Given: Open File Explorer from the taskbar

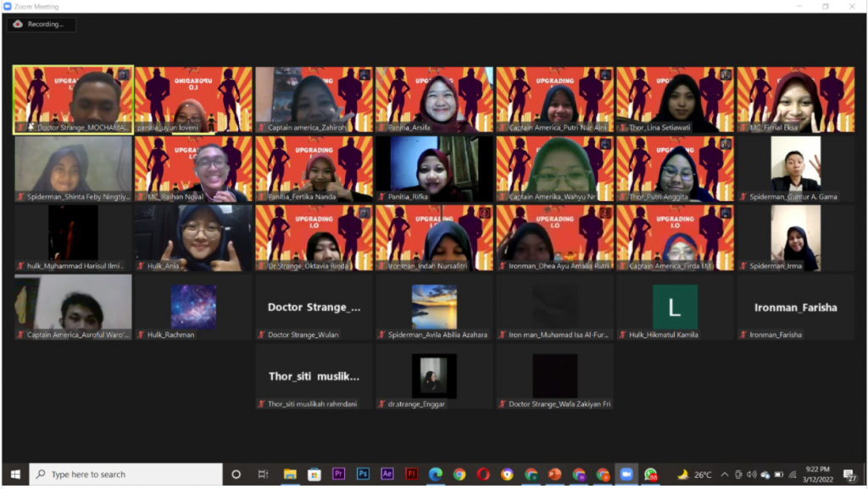Looking at the screenshot, I should 290,475.
